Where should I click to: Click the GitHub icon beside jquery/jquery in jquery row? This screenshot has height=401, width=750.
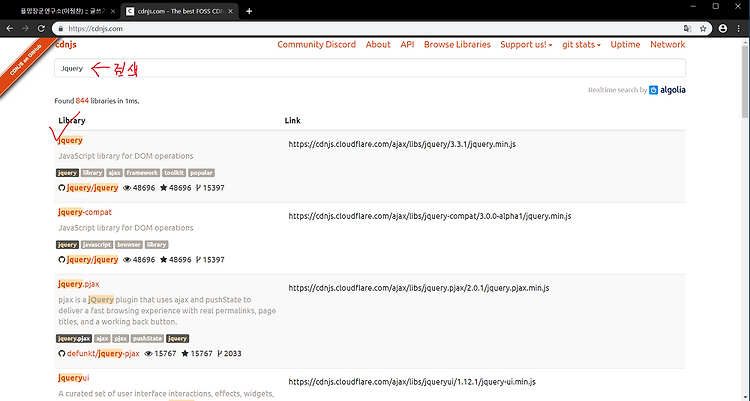coord(61,188)
